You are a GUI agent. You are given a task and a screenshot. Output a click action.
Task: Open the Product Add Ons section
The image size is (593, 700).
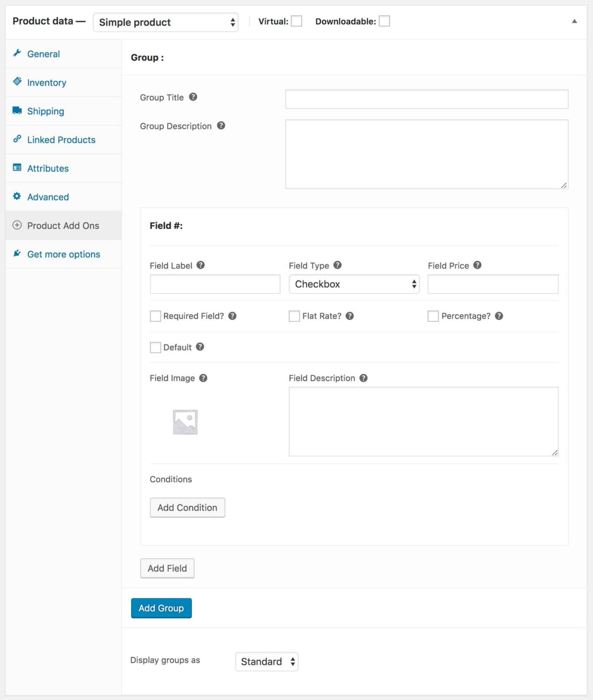click(x=63, y=225)
